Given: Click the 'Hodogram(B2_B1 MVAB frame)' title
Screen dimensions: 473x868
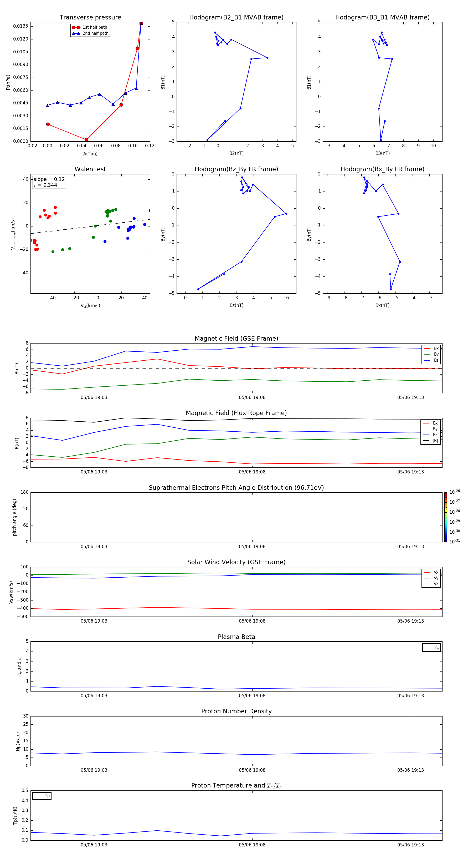Looking at the screenshot, I should (x=236, y=18).
